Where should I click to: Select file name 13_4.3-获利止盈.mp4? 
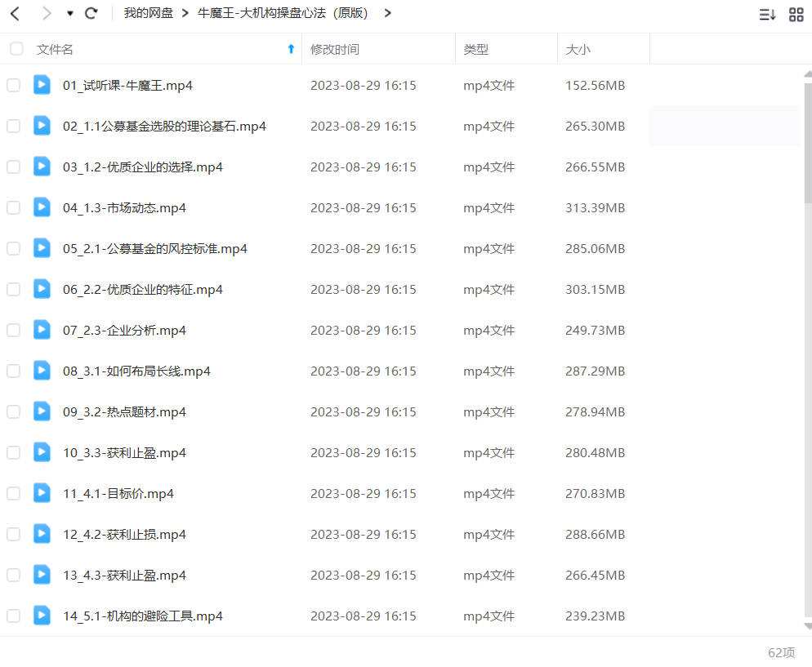click(124, 576)
